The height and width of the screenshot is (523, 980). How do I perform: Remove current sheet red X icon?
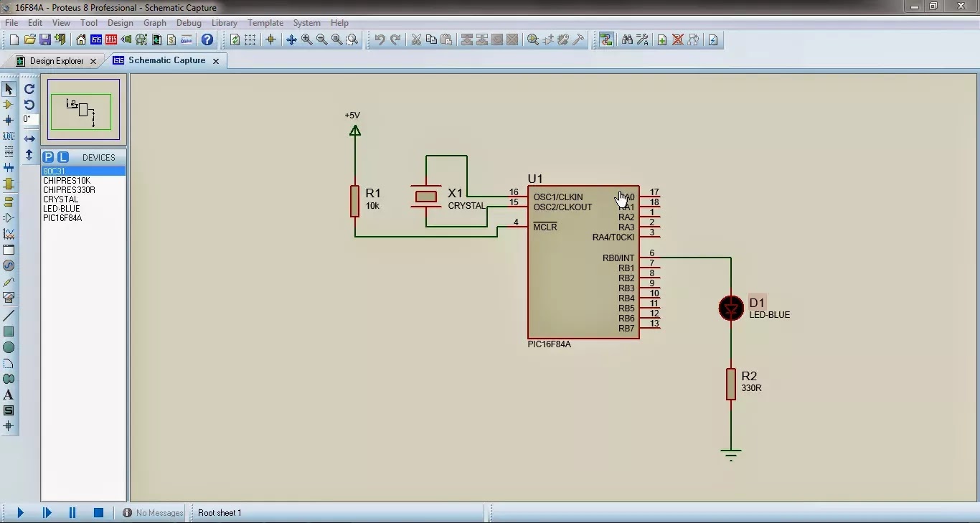coord(677,39)
